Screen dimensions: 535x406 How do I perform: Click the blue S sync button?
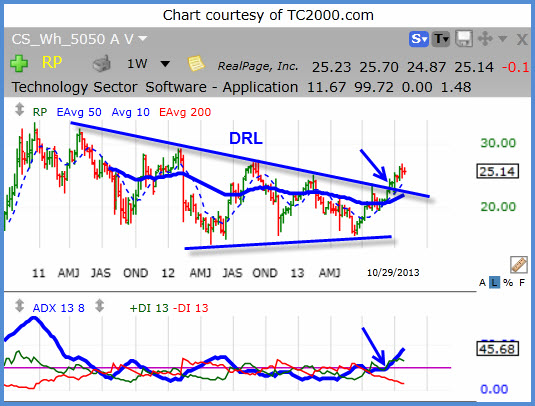(x=419, y=39)
